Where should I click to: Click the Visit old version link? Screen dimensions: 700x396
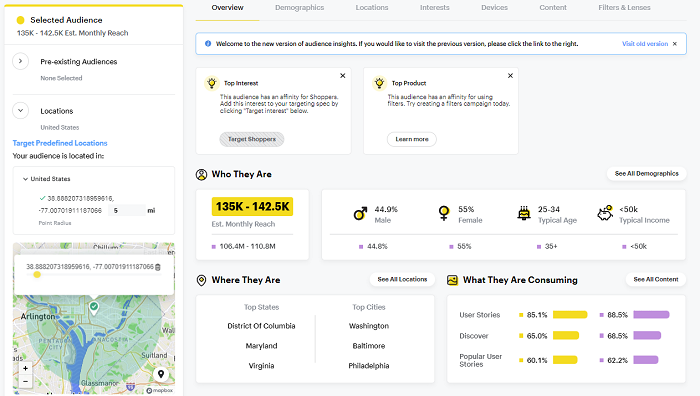pyautogui.click(x=645, y=44)
